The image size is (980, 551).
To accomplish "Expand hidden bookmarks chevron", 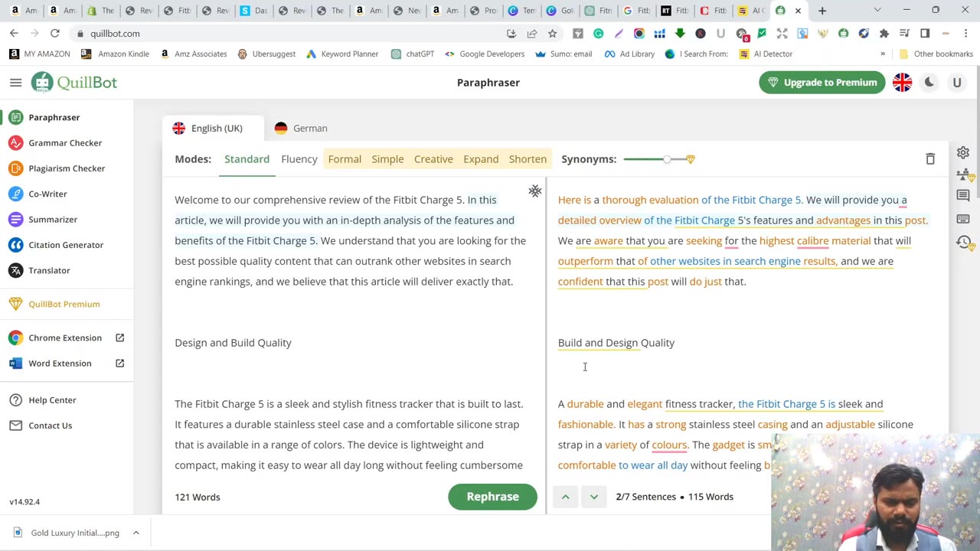I will pos(883,54).
